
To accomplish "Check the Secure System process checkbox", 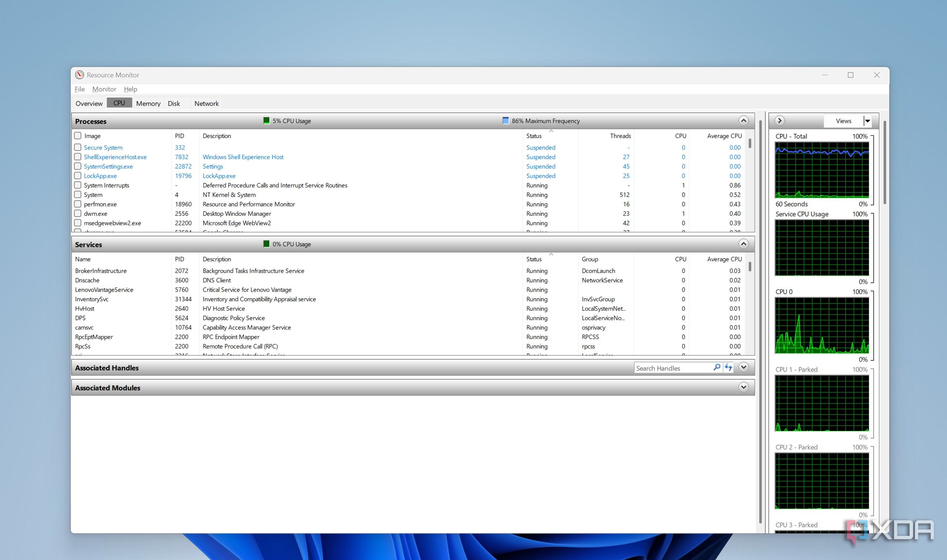I will pos(78,147).
